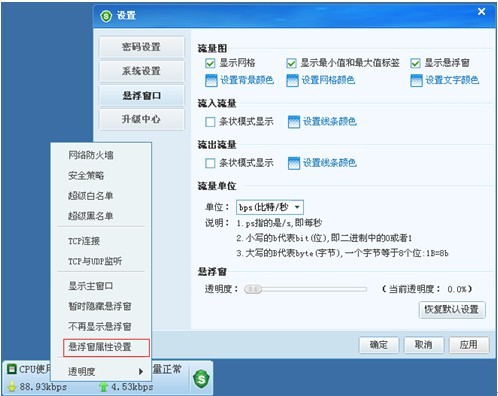Choose 显示主窗口 from context menu
The width and height of the screenshot is (498, 396).
pyautogui.click(x=91, y=286)
